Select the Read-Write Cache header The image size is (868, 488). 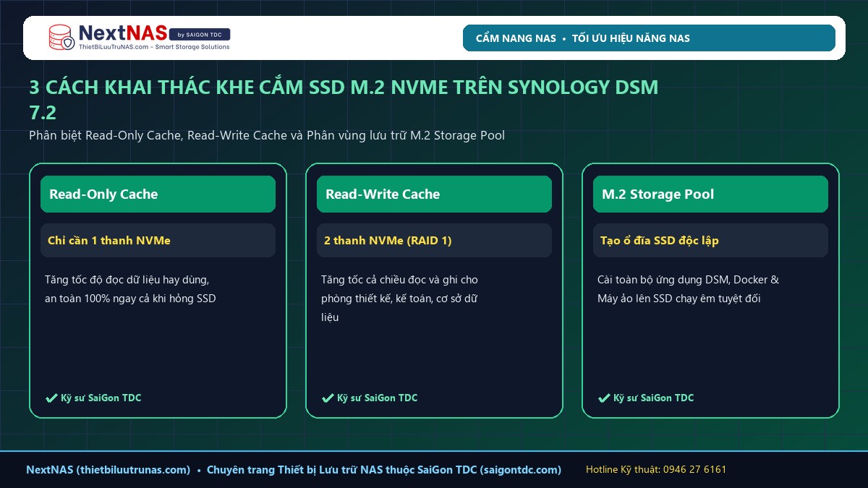tap(434, 194)
